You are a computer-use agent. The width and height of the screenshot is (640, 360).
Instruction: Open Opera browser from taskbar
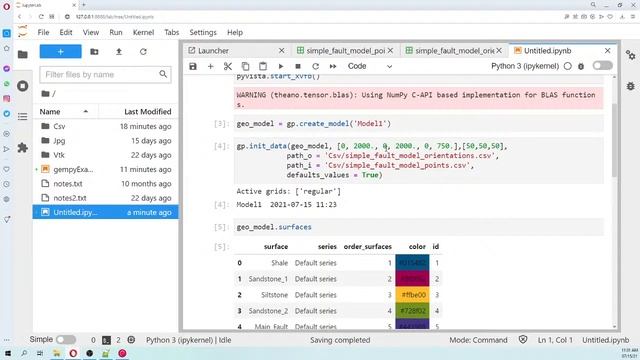click(x=73, y=353)
